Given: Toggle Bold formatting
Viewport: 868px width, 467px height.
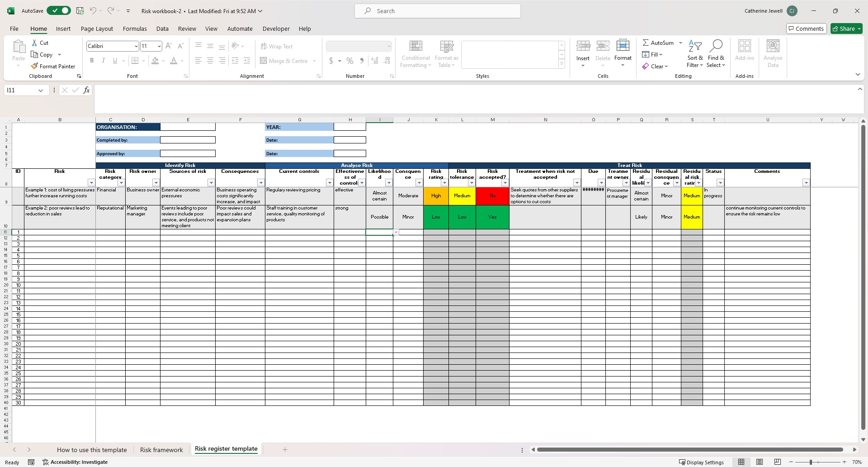Looking at the screenshot, I should (x=92, y=61).
